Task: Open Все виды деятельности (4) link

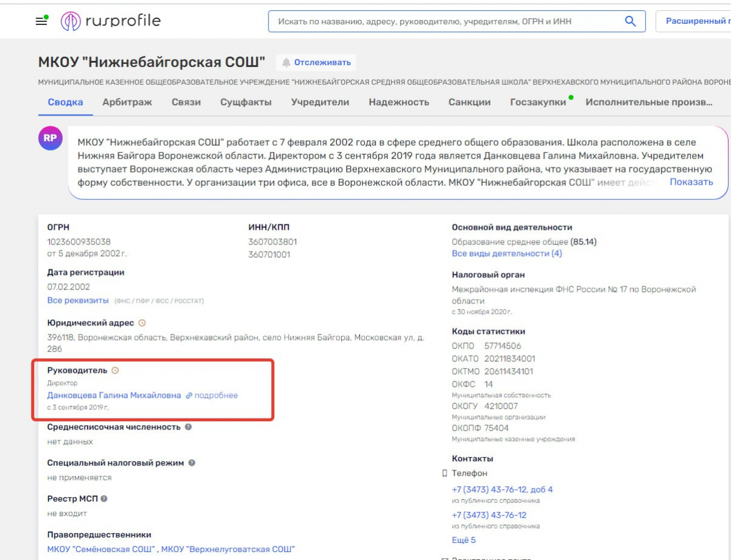Action: click(x=507, y=253)
